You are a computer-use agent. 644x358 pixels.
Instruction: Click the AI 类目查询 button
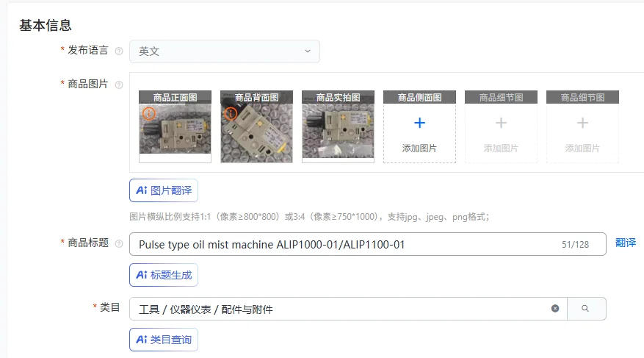(163, 340)
